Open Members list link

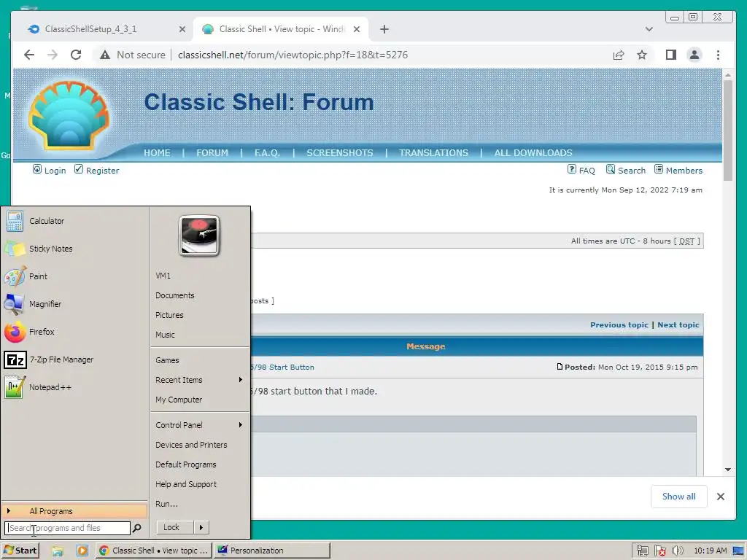(x=678, y=170)
